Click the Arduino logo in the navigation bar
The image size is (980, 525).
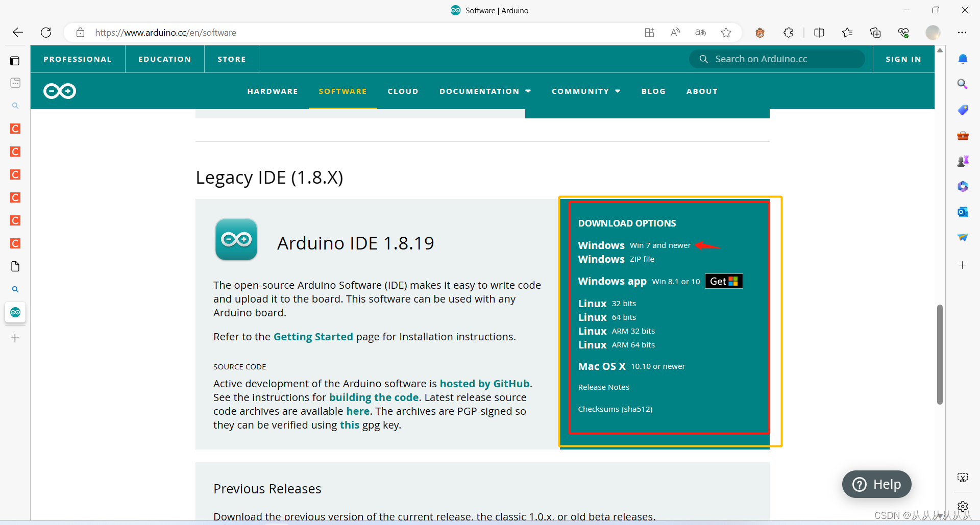point(59,91)
